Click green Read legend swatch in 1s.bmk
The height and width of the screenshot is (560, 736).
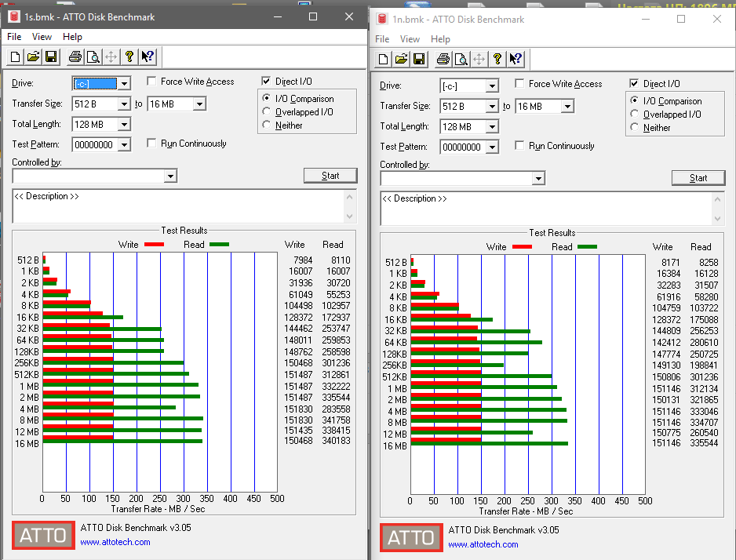tap(219, 245)
